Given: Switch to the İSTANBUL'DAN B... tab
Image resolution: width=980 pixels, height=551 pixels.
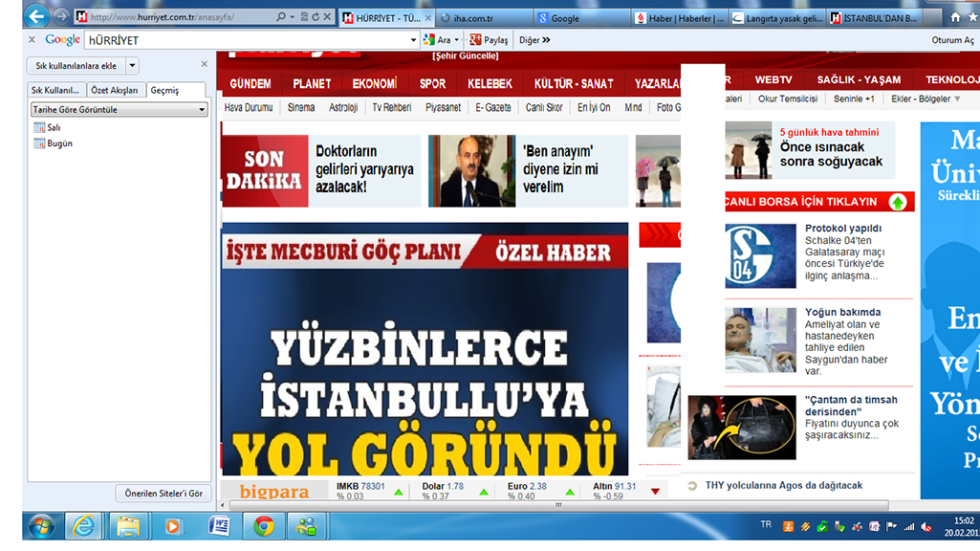Looking at the screenshot, I should point(875,18).
